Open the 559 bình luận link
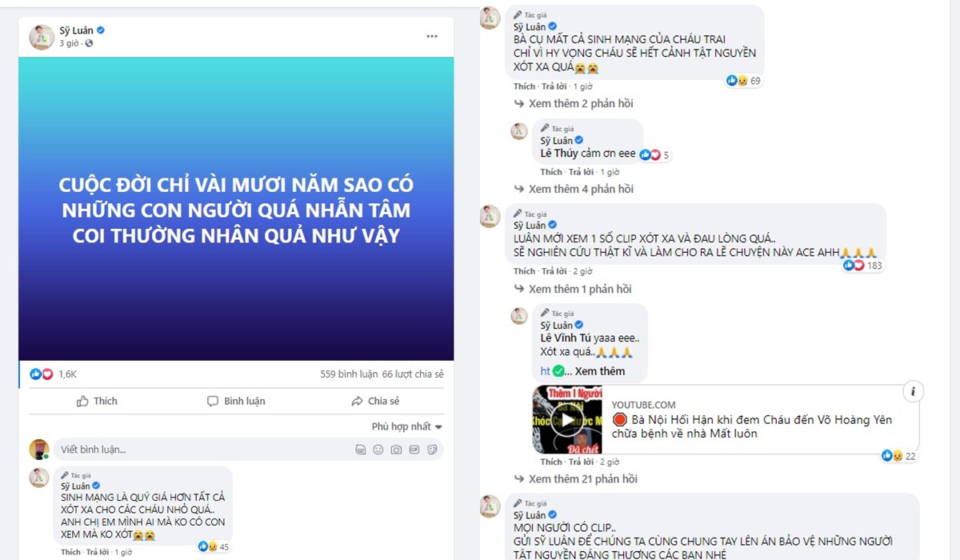960x560 pixels. (x=348, y=374)
